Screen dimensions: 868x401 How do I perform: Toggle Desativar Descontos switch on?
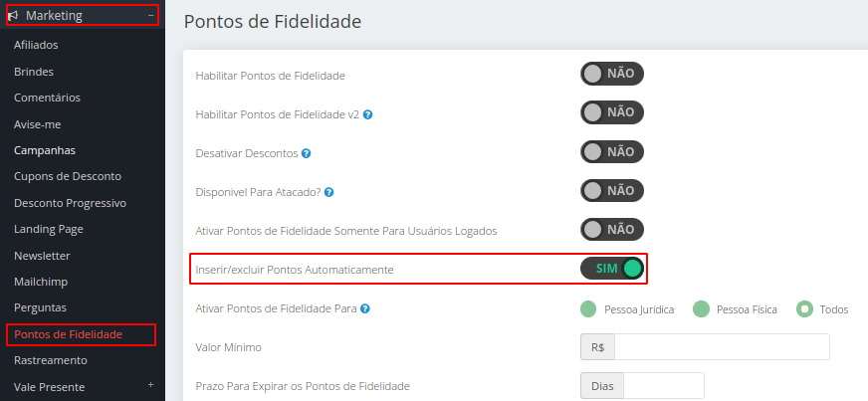pos(612,152)
